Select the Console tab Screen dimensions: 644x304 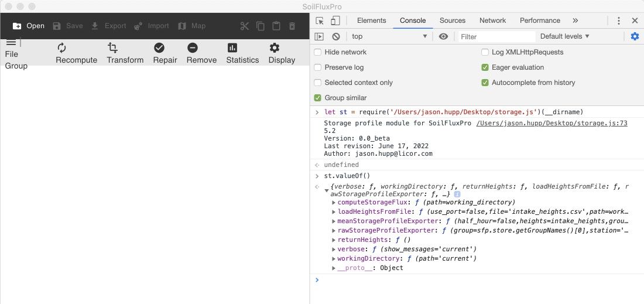(413, 21)
